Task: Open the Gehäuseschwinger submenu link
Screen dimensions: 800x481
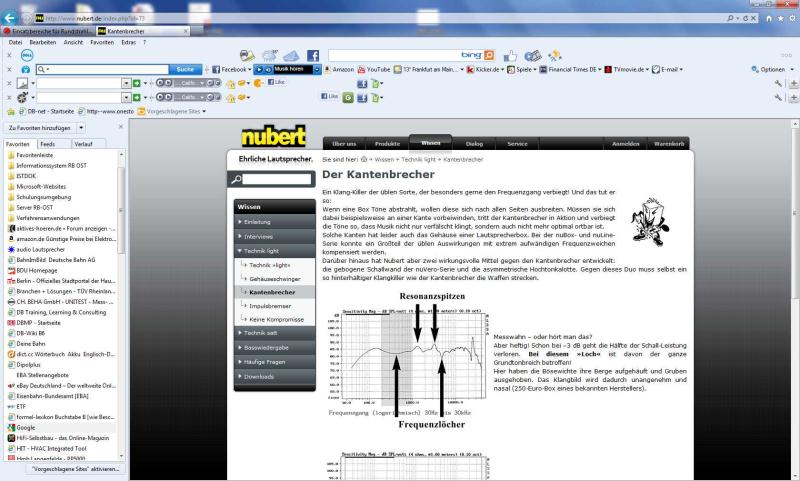Action: [x=274, y=279]
